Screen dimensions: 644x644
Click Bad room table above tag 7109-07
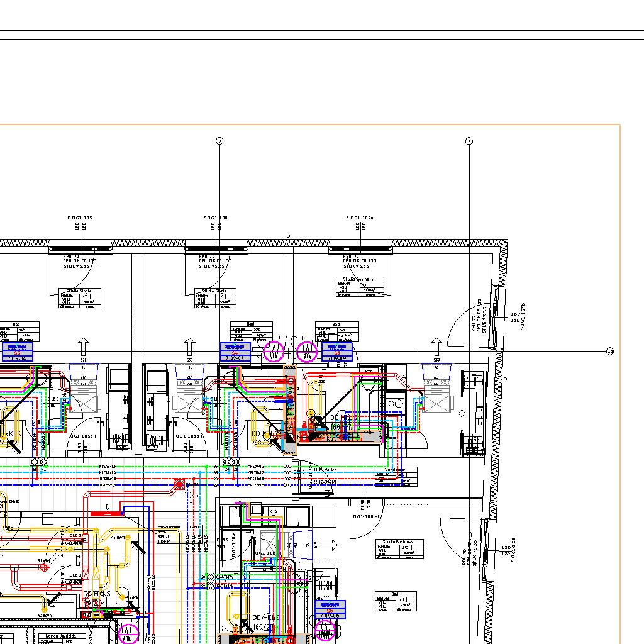pos(252,332)
